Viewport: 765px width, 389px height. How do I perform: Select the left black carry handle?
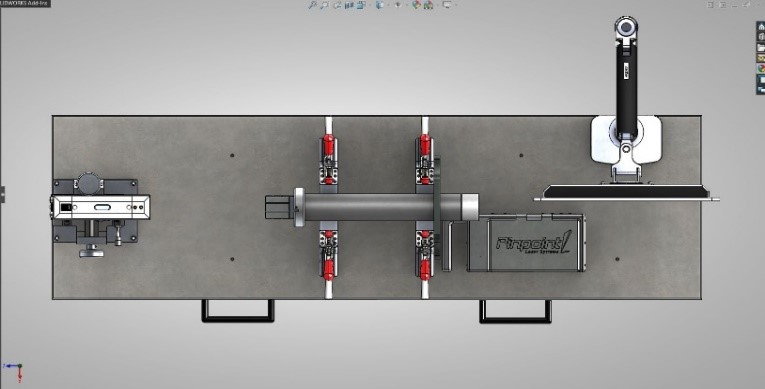click(238, 311)
